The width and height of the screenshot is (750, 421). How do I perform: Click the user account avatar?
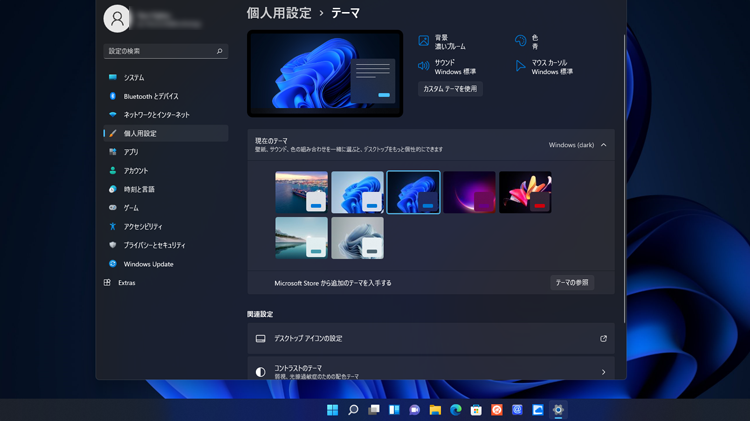[x=117, y=19]
